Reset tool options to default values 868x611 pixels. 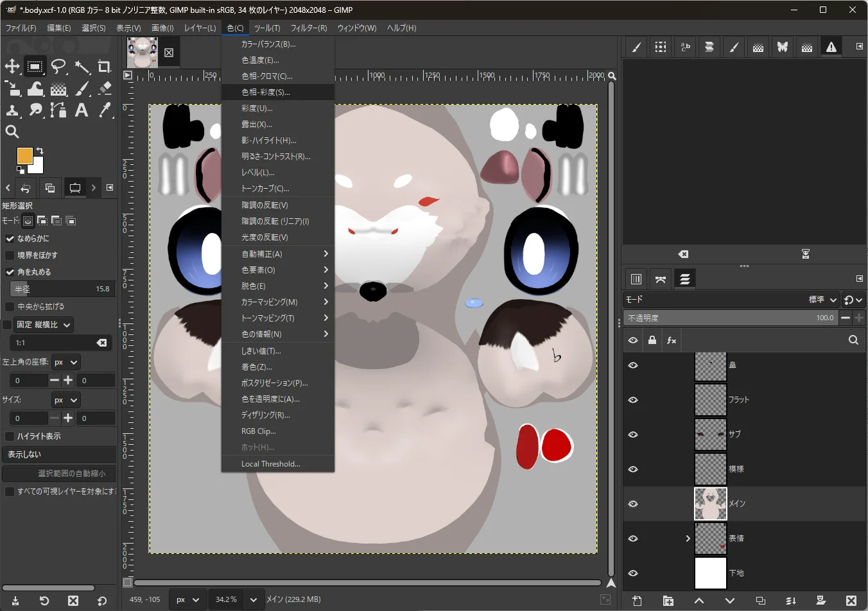coord(102,601)
